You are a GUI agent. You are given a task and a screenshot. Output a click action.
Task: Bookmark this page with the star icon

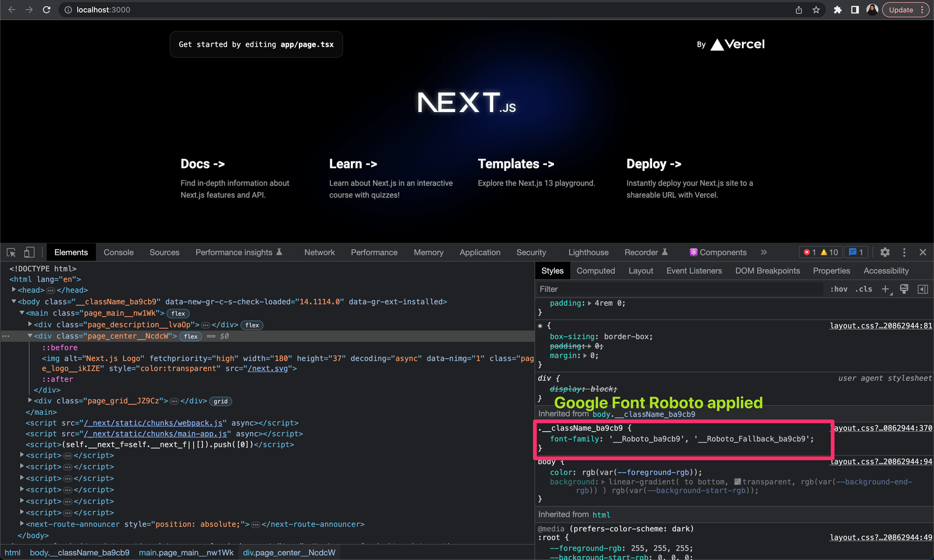click(816, 10)
